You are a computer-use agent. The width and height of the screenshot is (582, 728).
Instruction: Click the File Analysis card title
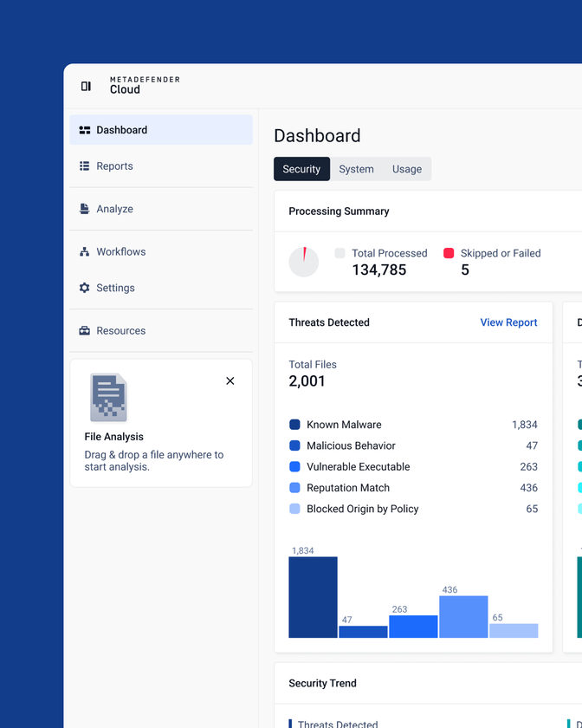(x=113, y=437)
